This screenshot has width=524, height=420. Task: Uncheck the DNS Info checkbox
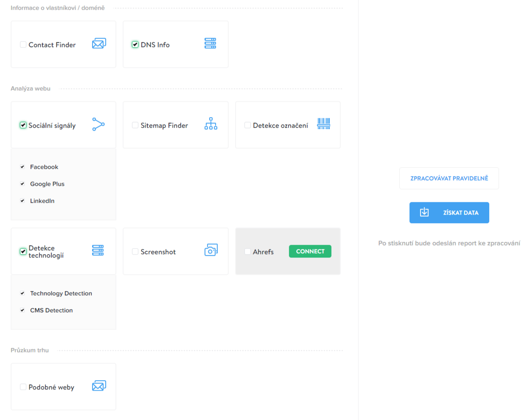pos(135,45)
